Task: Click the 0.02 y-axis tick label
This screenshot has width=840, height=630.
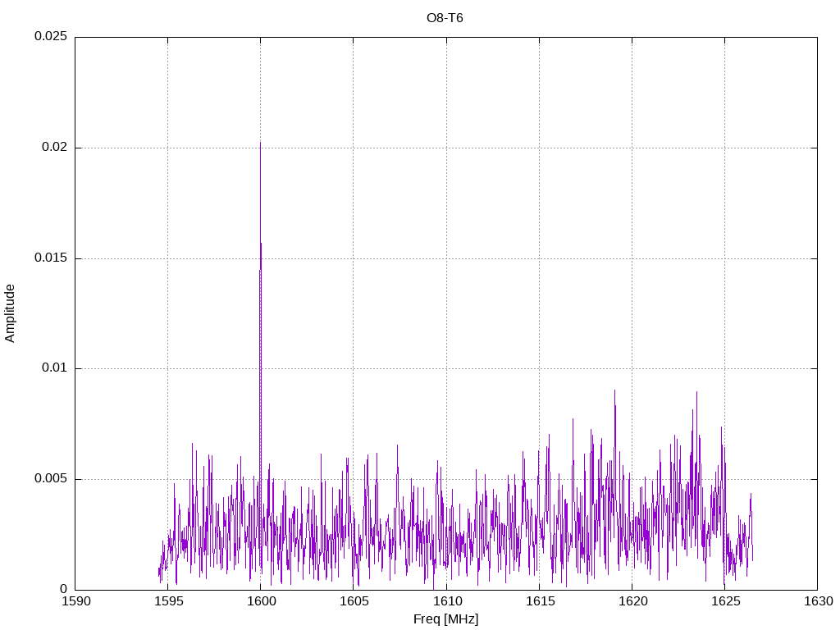Action: point(55,148)
